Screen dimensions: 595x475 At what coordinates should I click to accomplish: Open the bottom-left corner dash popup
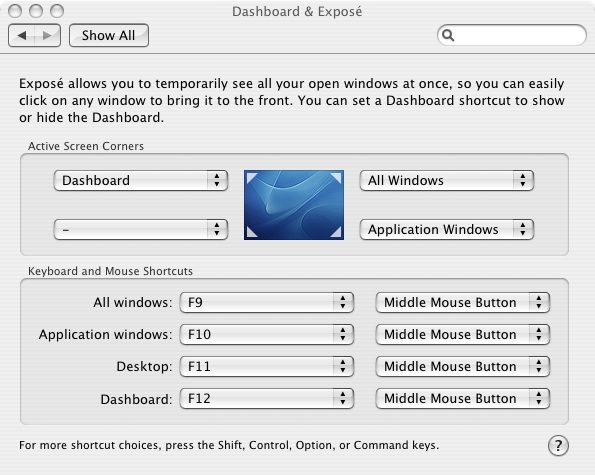[x=141, y=230]
